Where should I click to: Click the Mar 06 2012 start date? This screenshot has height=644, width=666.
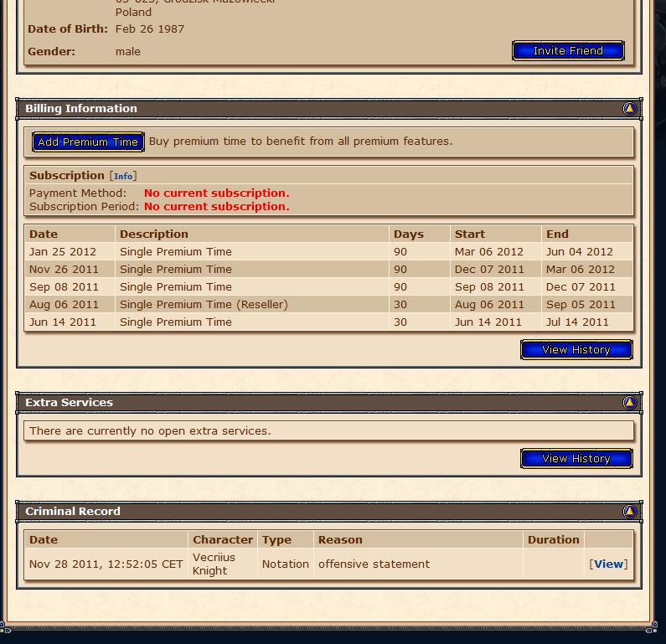point(489,252)
